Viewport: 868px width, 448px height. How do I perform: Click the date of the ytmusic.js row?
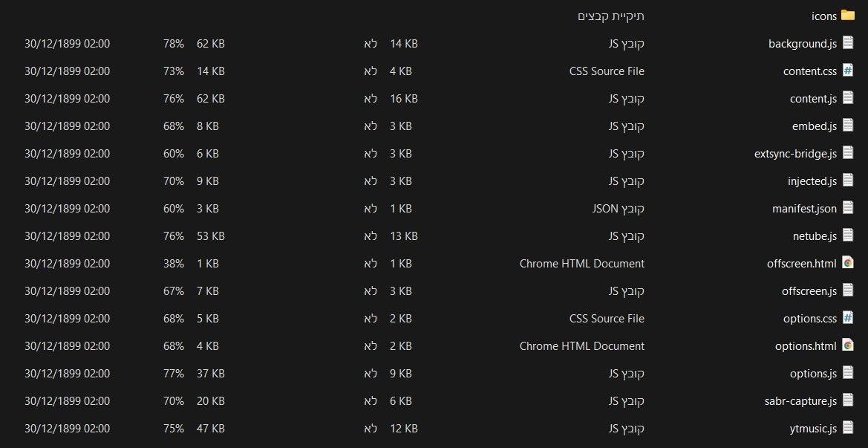coord(67,429)
